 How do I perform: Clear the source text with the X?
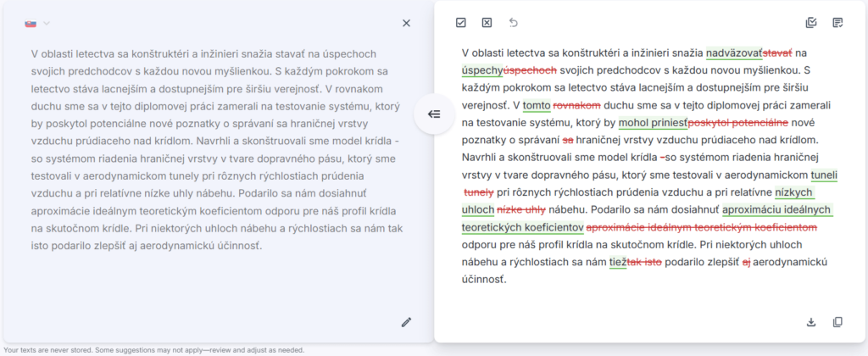[x=406, y=23]
